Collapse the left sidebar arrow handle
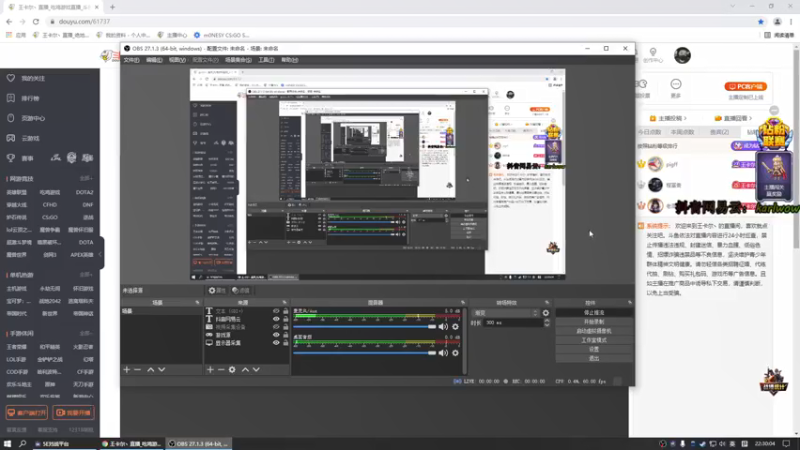This screenshot has width=800, height=450. coord(101,254)
